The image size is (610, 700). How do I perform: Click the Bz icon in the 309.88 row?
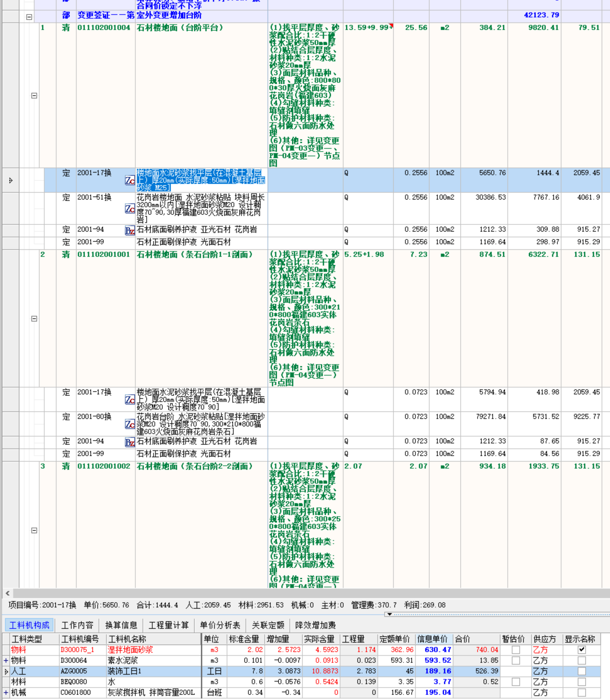click(130, 230)
